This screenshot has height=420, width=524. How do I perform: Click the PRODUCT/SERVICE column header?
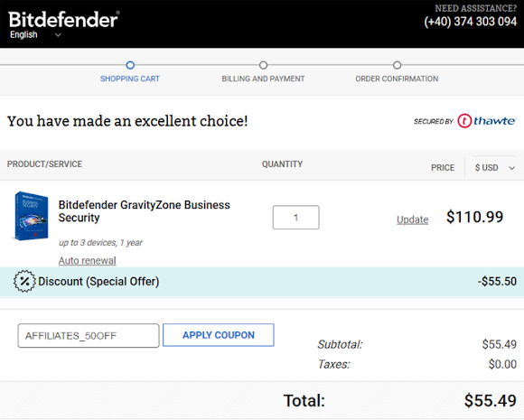pyautogui.click(x=44, y=164)
